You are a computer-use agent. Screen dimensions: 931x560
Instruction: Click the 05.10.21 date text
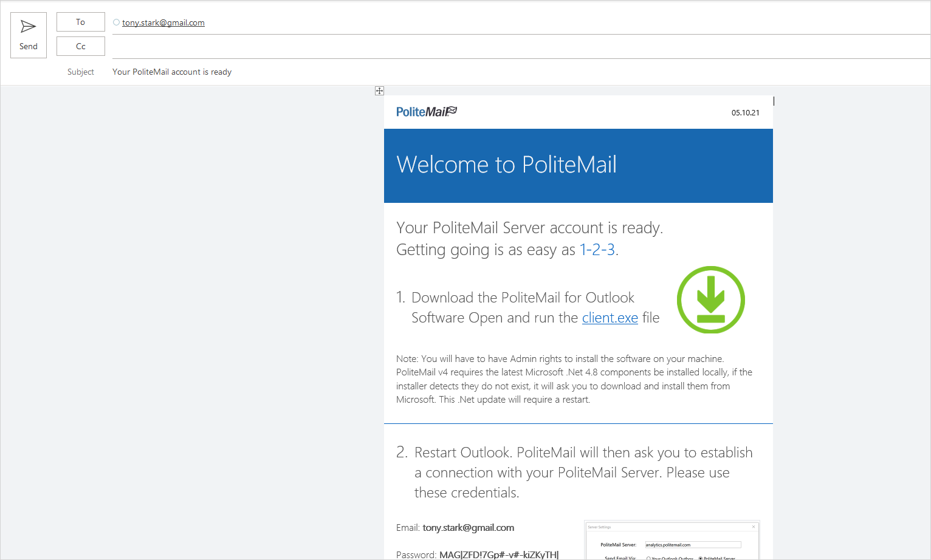(745, 113)
